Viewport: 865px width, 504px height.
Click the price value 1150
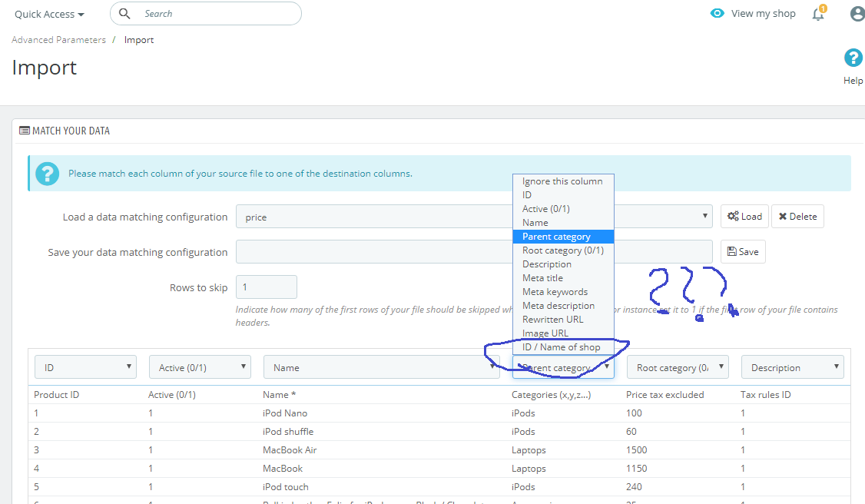(636, 468)
